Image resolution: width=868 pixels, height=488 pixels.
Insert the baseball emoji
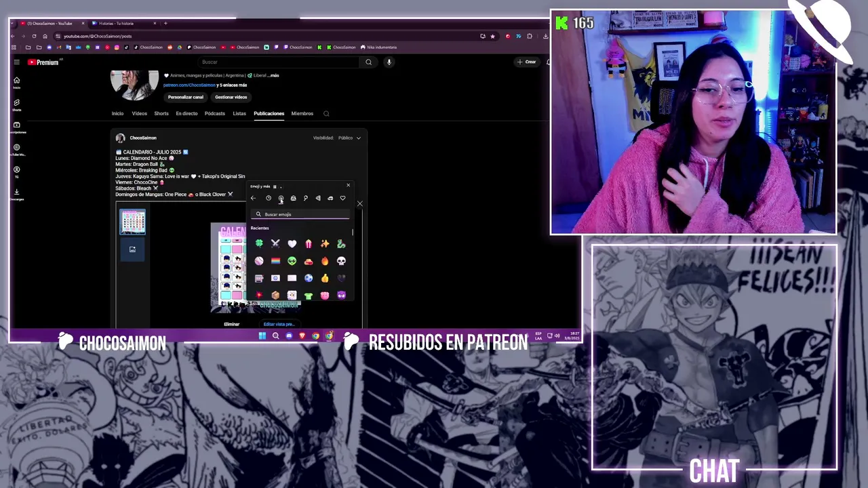click(259, 261)
